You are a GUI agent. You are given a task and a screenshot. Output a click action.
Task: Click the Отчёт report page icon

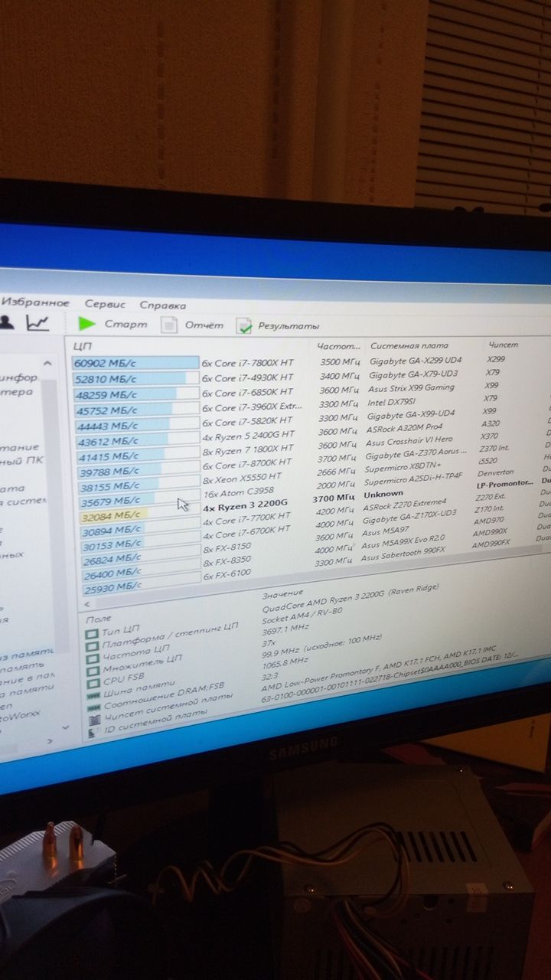pos(169,325)
